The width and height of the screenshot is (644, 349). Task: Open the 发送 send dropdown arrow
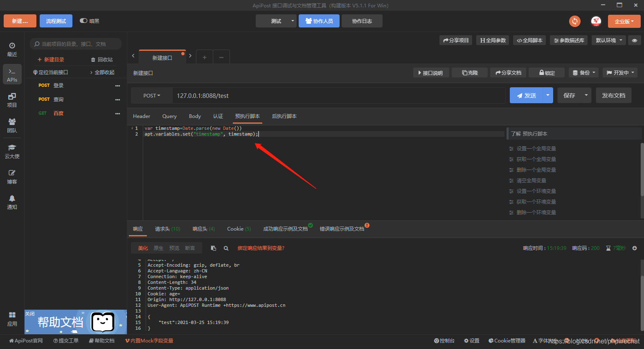click(x=548, y=95)
